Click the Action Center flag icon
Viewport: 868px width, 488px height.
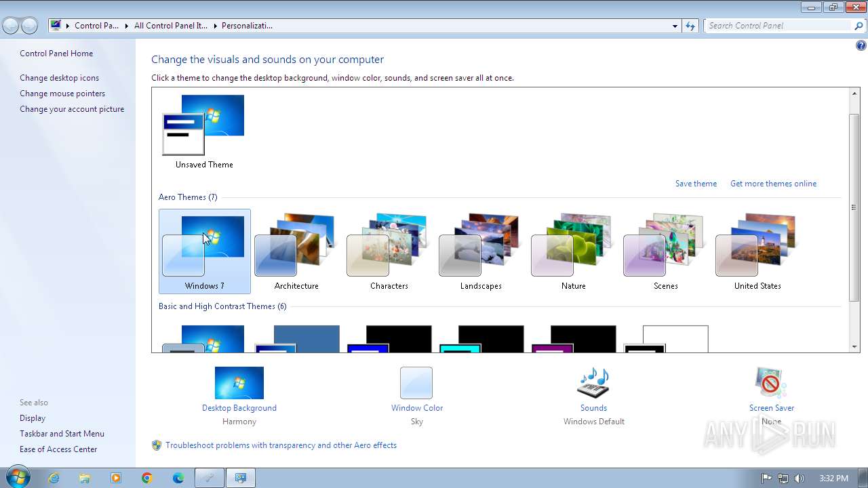[766, 478]
